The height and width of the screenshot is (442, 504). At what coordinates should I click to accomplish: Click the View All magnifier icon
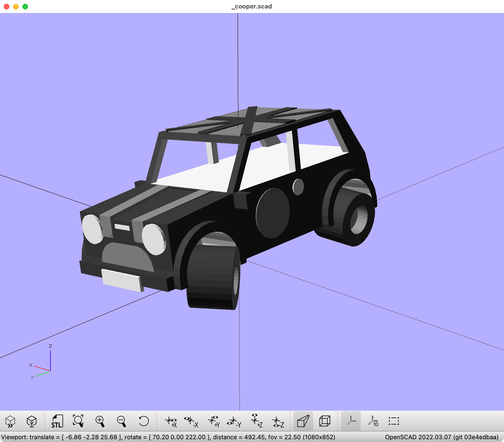pos(78,421)
